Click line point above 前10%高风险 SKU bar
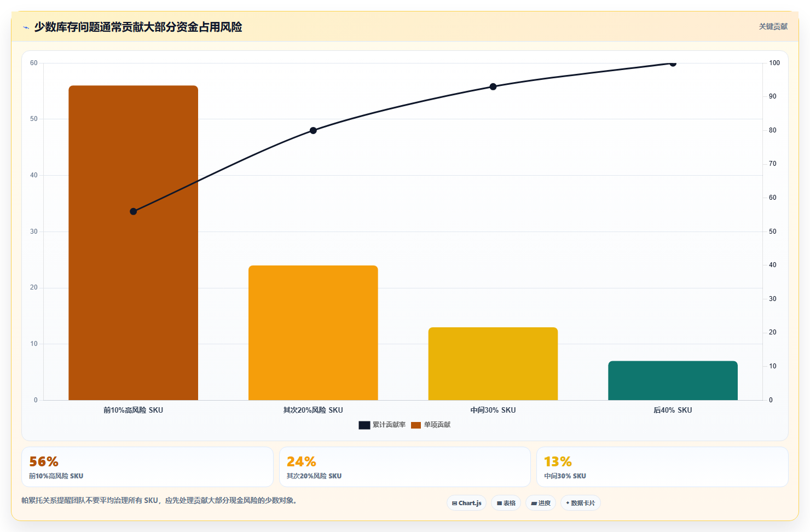810x532 pixels. point(133,211)
